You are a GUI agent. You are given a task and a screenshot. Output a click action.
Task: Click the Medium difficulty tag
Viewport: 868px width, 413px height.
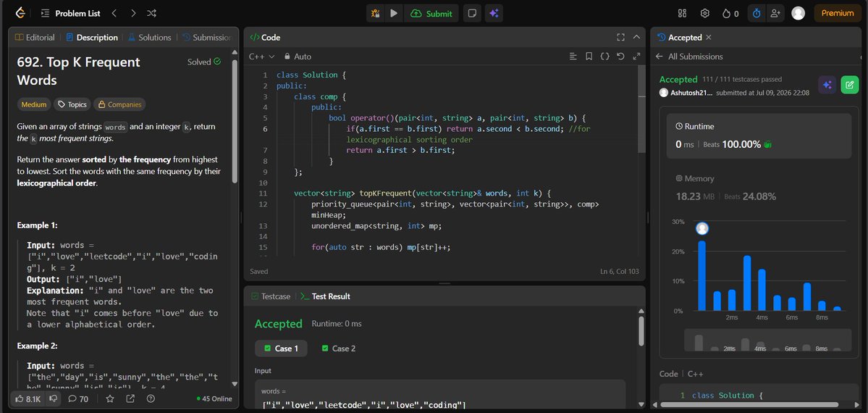click(34, 104)
